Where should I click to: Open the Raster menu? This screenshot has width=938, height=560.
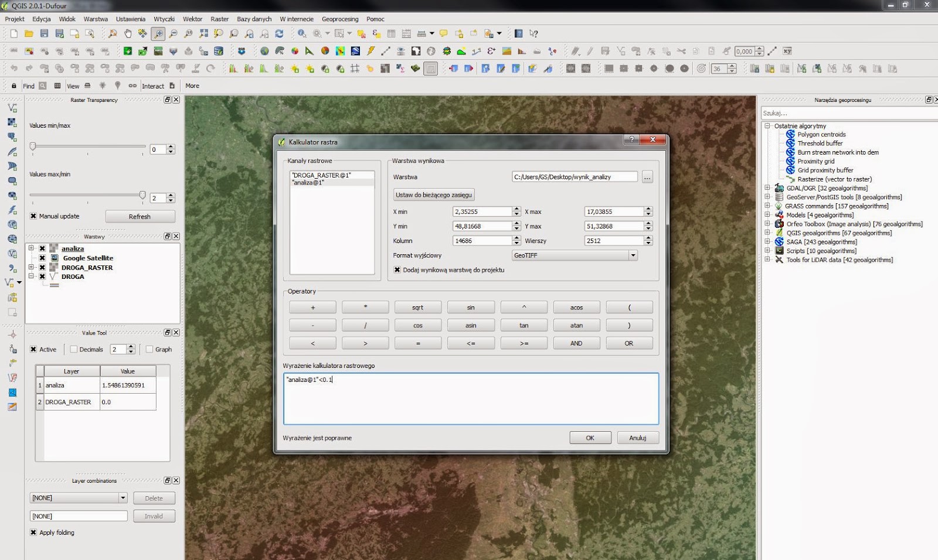point(219,19)
